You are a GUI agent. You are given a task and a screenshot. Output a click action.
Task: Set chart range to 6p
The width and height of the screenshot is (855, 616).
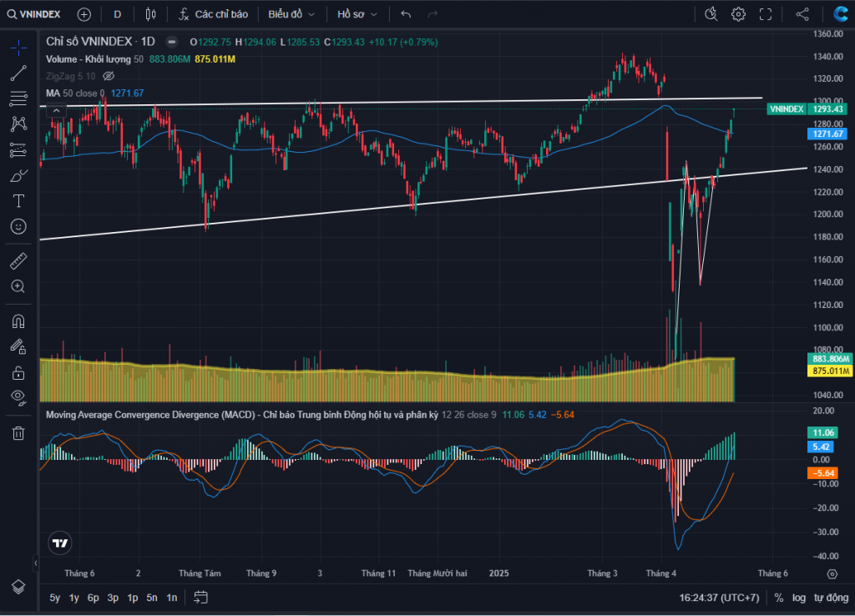click(x=94, y=598)
